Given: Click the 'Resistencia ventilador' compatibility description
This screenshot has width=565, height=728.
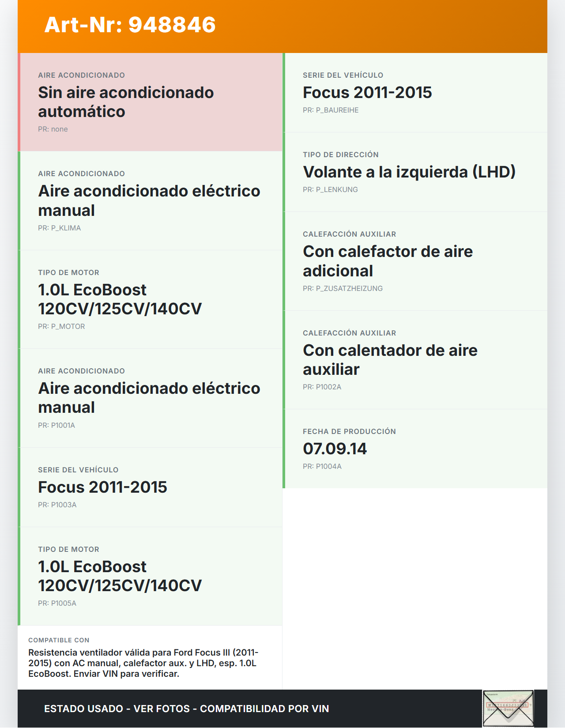Looking at the screenshot, I should coord(143,663).
